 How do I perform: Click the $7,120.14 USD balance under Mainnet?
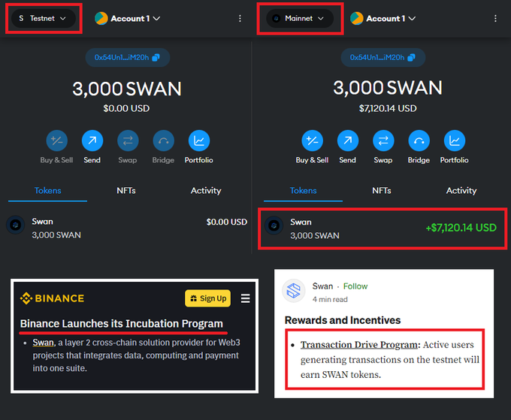tap(388, 108)
